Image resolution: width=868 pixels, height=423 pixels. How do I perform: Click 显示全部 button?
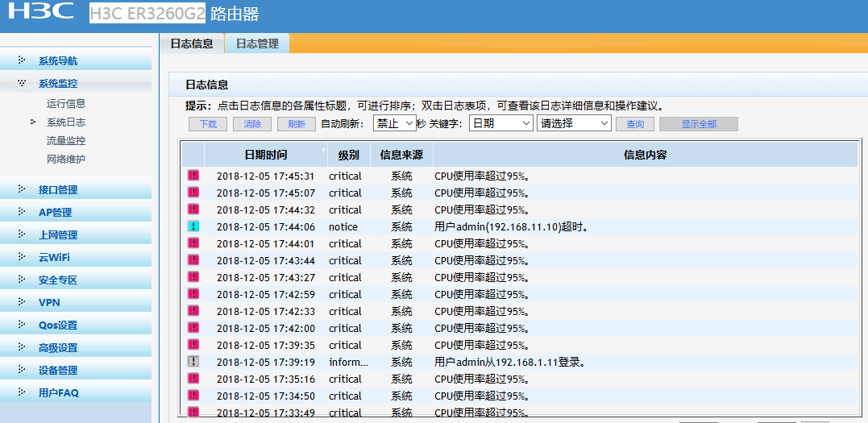[699, 124]
